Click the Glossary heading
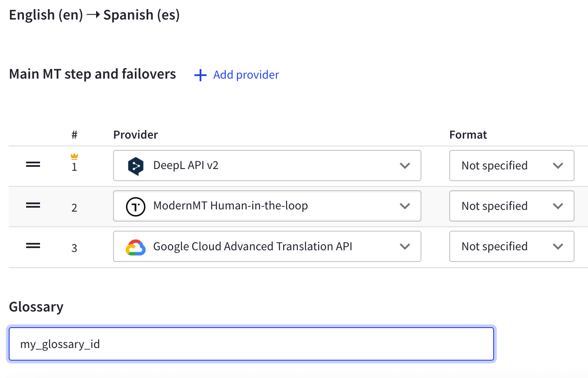The height and width of the screenshot is (378, 588). point(36,307)
